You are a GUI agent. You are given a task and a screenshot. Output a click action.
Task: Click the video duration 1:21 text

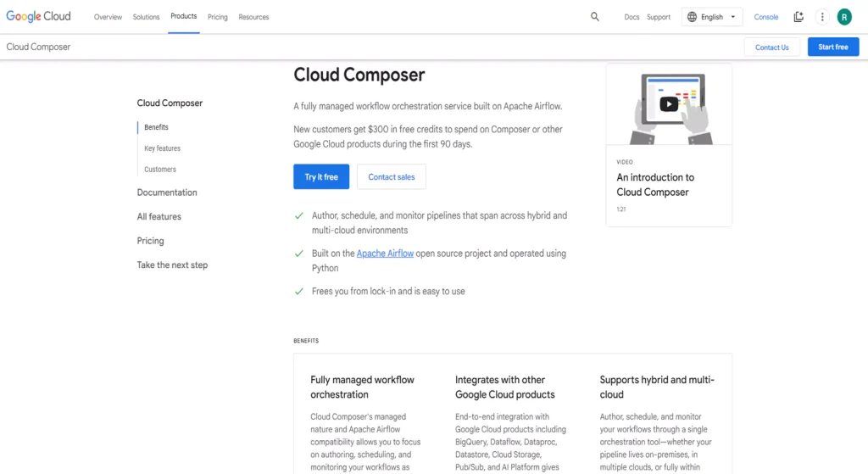tap(621, 209)
